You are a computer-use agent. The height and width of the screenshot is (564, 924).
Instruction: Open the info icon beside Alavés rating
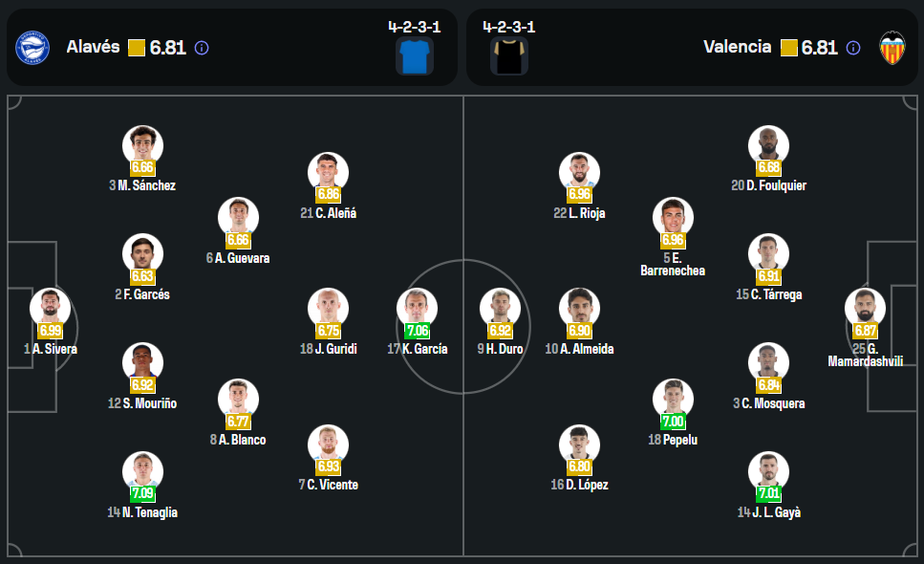tap(202, 48)
